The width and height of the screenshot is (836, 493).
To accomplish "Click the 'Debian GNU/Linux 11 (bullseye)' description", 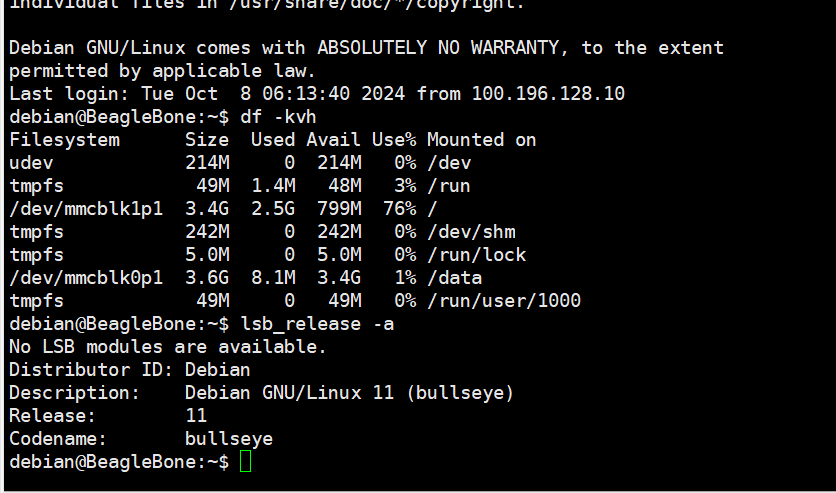I will 349,393.
